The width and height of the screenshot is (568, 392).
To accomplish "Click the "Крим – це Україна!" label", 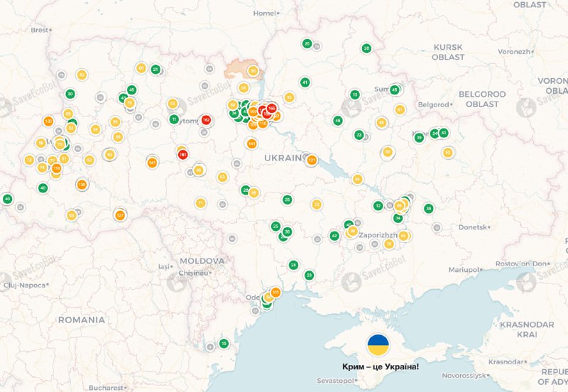I will coord(381,366).
